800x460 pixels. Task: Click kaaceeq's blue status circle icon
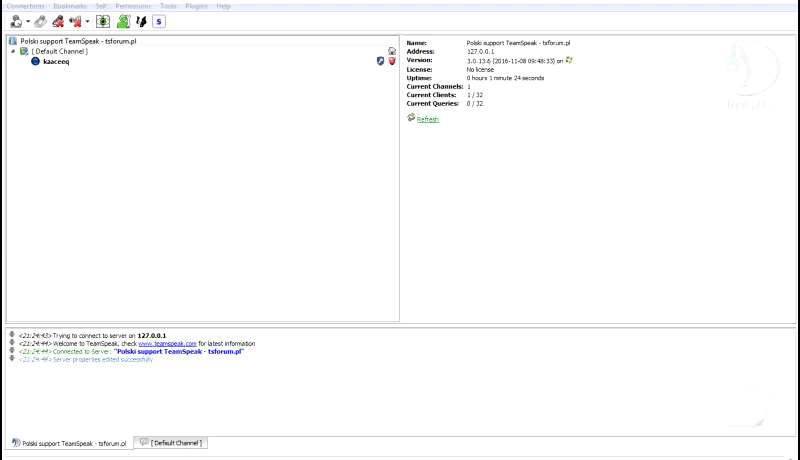pyautogui.click(x=35, y=61)
